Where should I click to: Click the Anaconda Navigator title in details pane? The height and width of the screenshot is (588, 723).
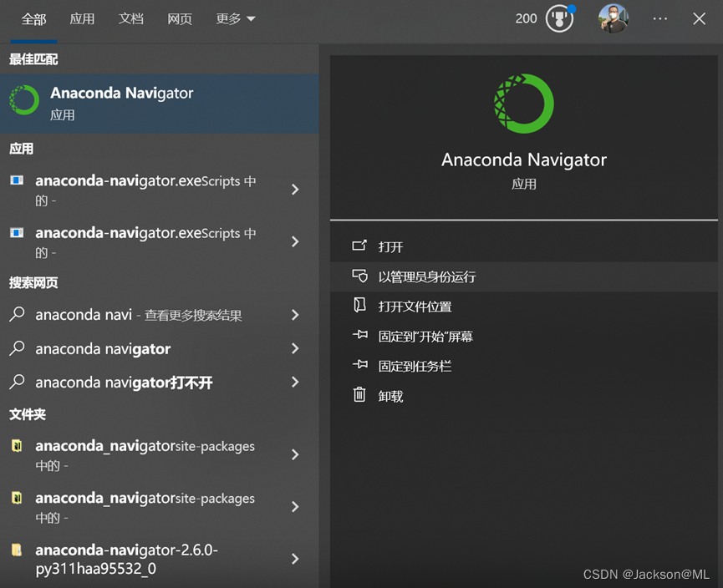[524, 160]
